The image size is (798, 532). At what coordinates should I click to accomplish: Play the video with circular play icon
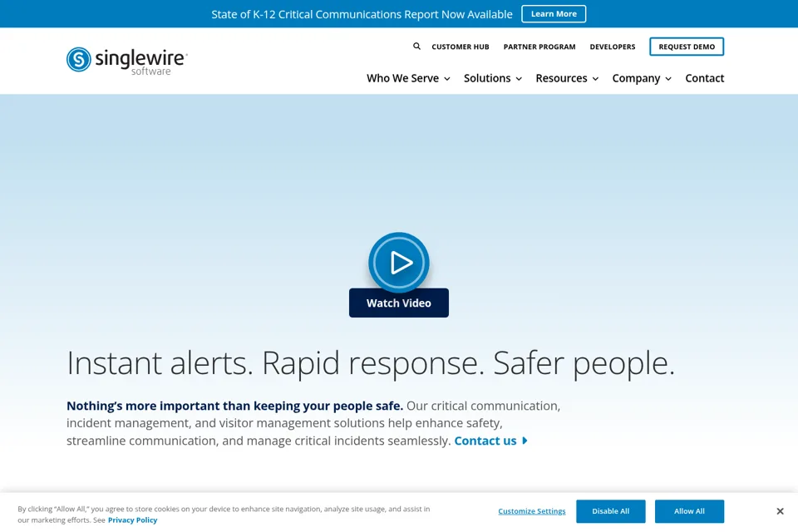click(x=399, y=263)
